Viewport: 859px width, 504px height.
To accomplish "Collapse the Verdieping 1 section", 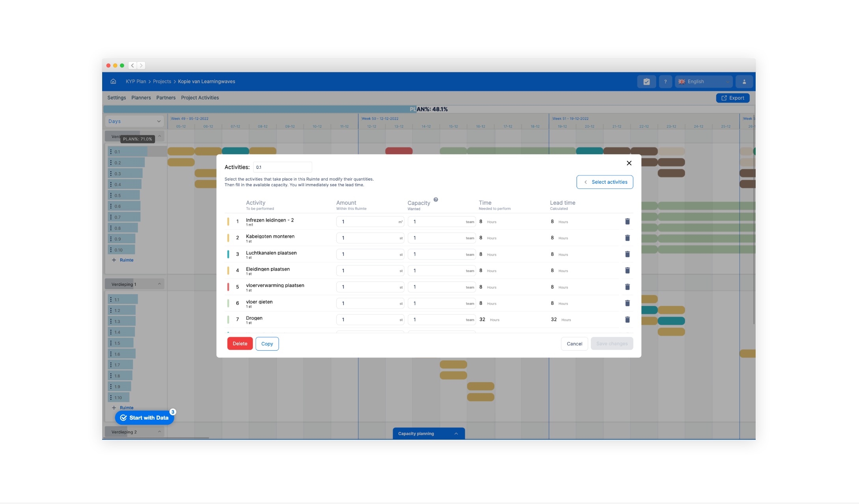I will click(x=159, y=284).
